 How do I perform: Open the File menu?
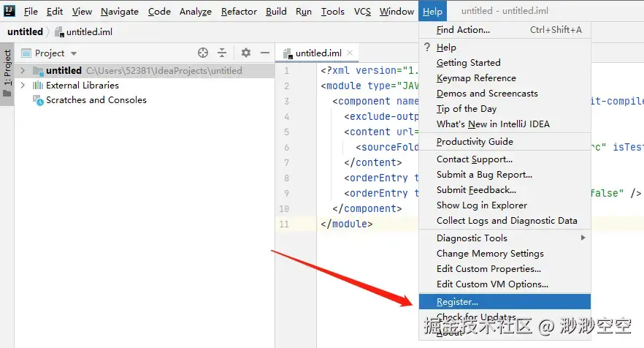pos(31,12)
